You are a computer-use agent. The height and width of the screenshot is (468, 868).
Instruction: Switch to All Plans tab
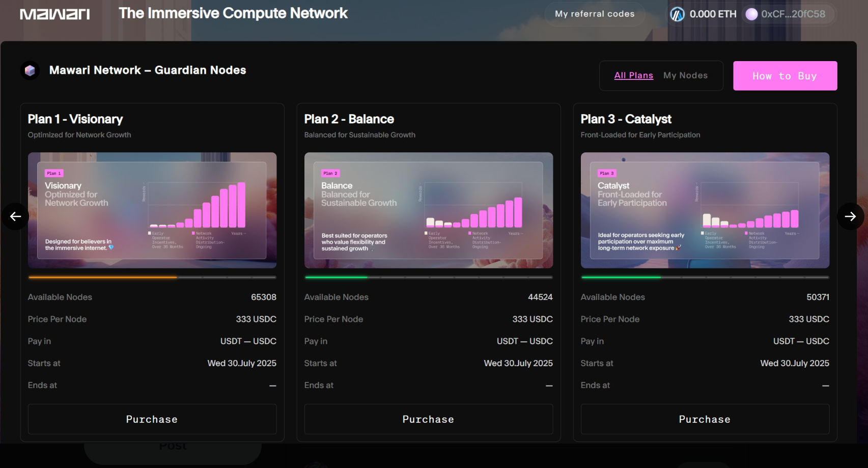tap(633, 75)
